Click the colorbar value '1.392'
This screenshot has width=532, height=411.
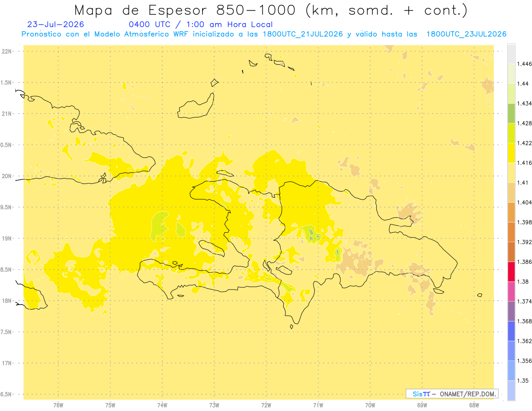coord(524,242)
